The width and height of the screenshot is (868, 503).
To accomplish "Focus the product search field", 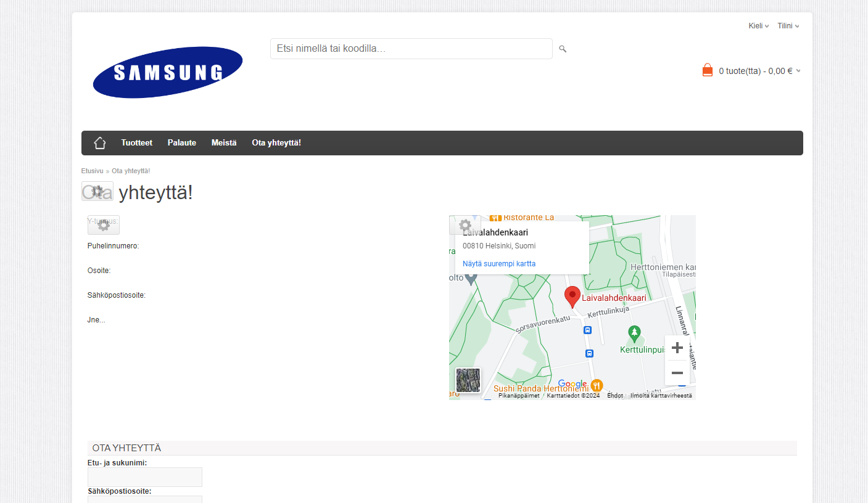I will (411, 49).
